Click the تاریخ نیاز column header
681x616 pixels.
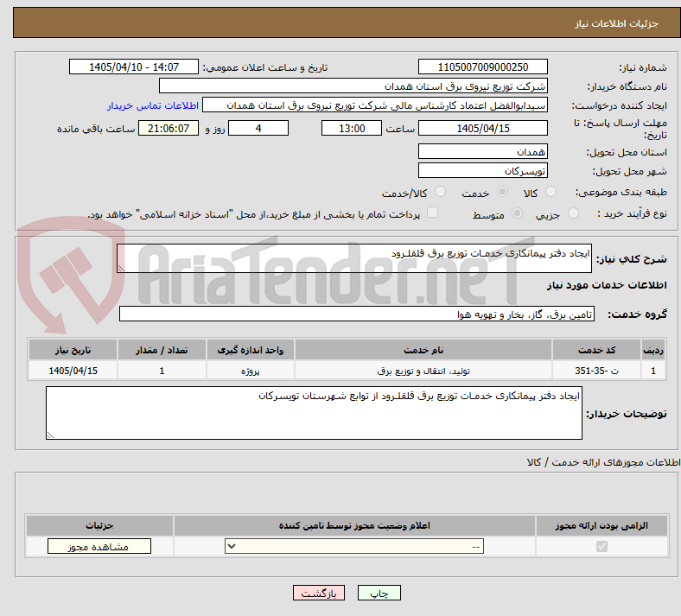click(x=73, y=350)
